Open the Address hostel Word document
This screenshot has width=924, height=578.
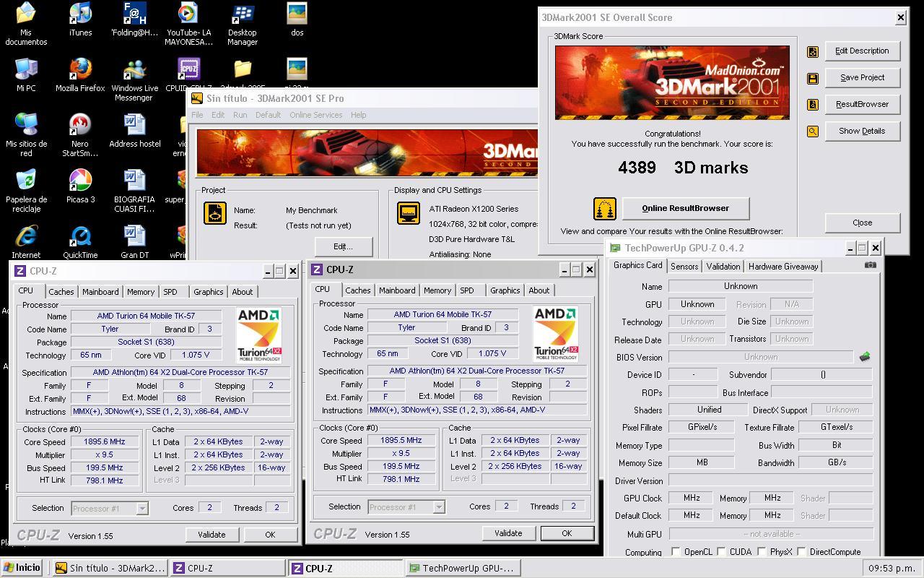[x=134, y=131]
